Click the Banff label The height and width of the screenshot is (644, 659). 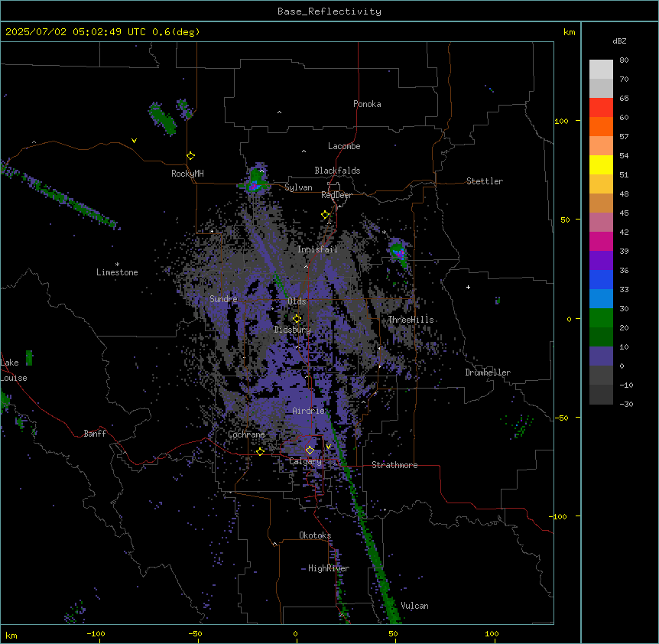(x=95, y=434)
